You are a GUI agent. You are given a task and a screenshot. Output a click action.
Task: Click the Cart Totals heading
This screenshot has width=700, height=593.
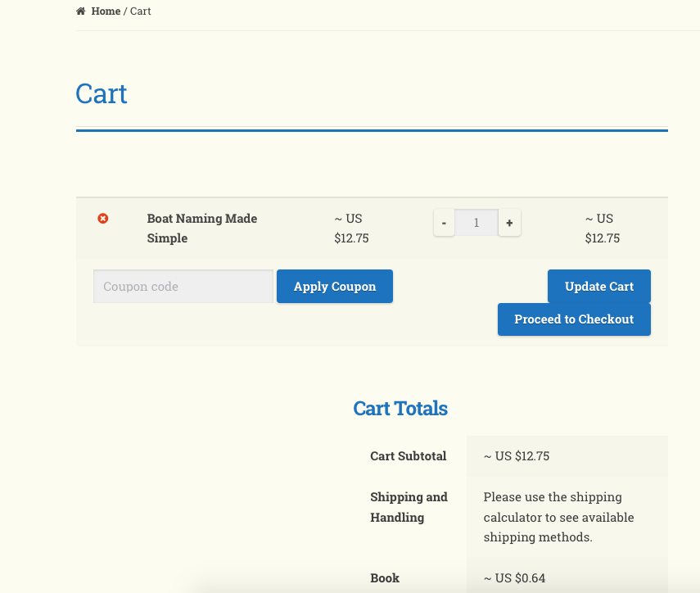(x=400, y=408)
